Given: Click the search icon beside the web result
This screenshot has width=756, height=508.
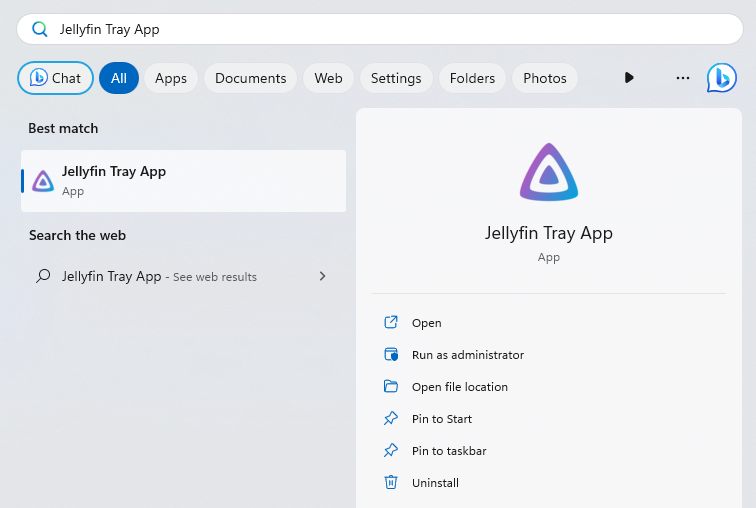Looking at the screenshot, I should (x=43, y=276).
